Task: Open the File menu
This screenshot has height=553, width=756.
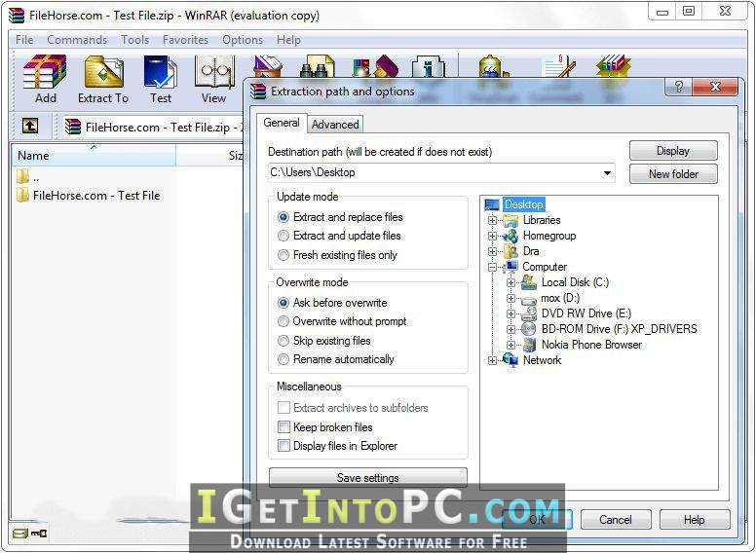Action: pos(24,40)
